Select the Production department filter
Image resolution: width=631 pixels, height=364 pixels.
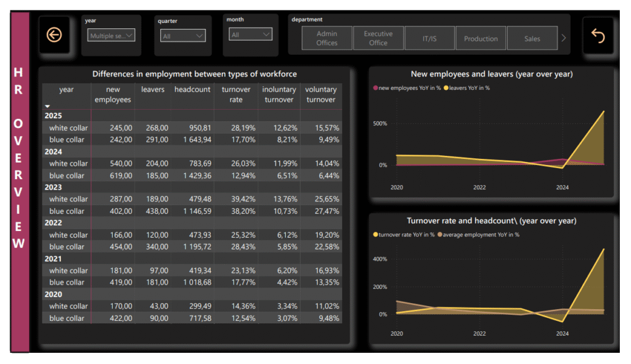point(481,38)
